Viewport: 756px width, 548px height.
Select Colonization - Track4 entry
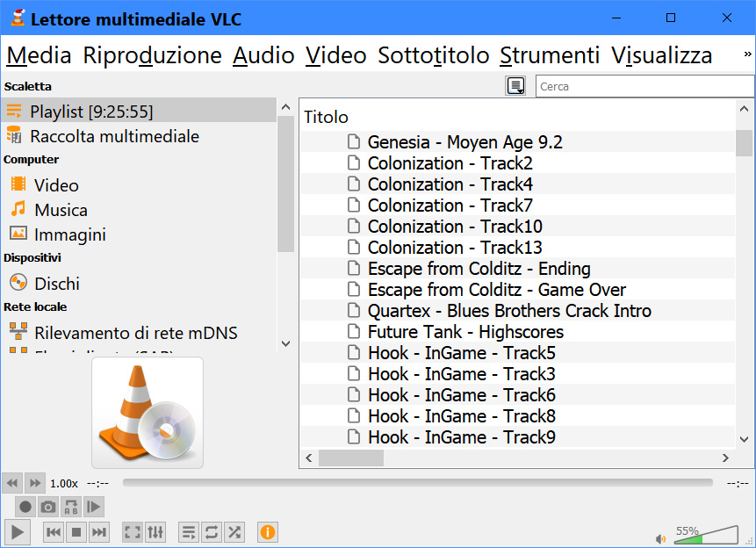(x=518, y=184)
